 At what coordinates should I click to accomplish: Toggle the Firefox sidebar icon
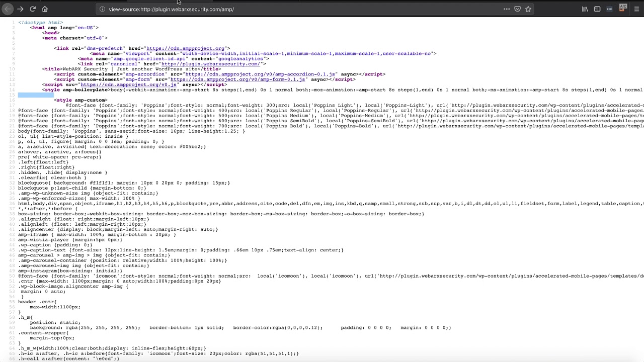tap(597, 9)
